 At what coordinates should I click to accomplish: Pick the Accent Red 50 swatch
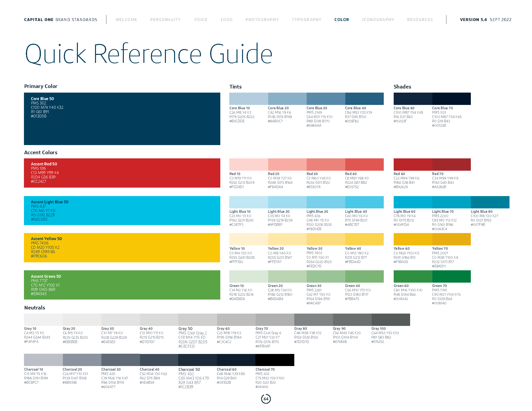click(x=122, y=173)
